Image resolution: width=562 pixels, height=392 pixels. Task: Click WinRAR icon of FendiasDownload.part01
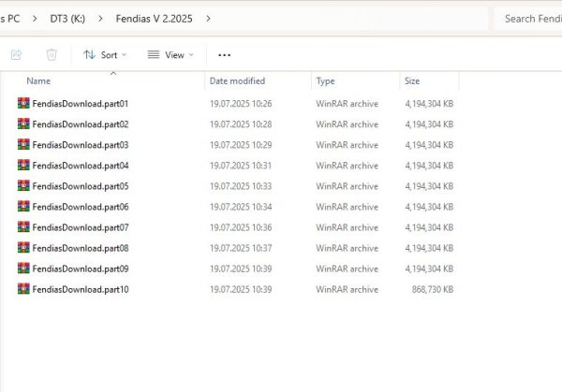click(23, 104)
